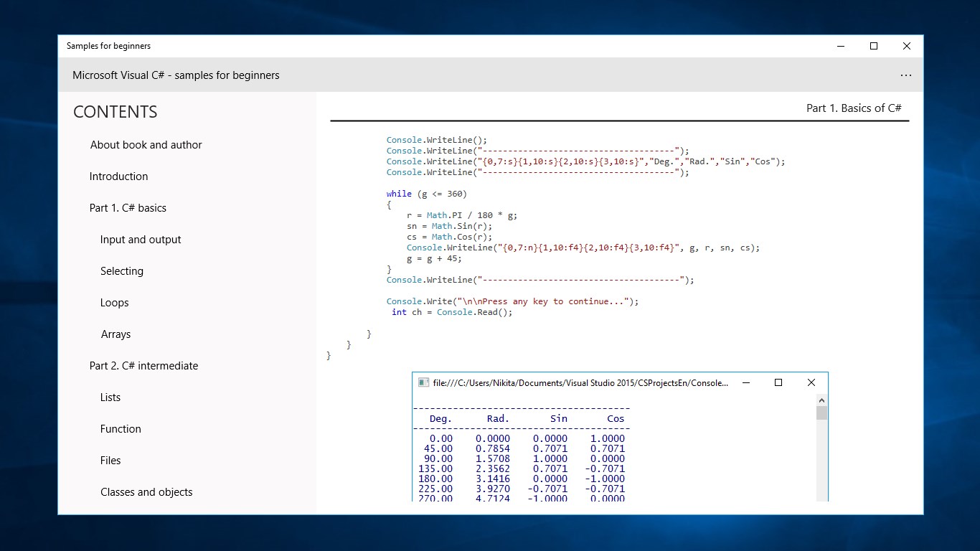The width and height of the screenshot is (980, 551).
Task: Maximize the embedded console window
Action: [778, 382]
